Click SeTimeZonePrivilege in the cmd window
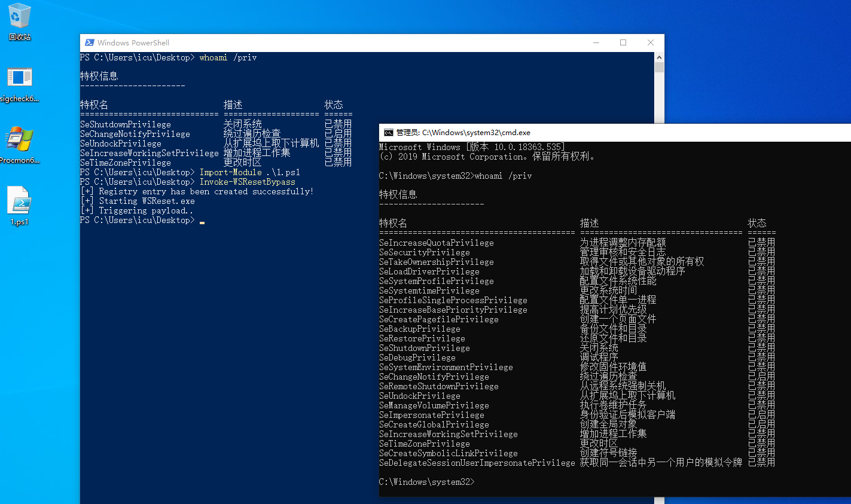The height and width of the screenshot is (504, 851). (x=425, y=444)
